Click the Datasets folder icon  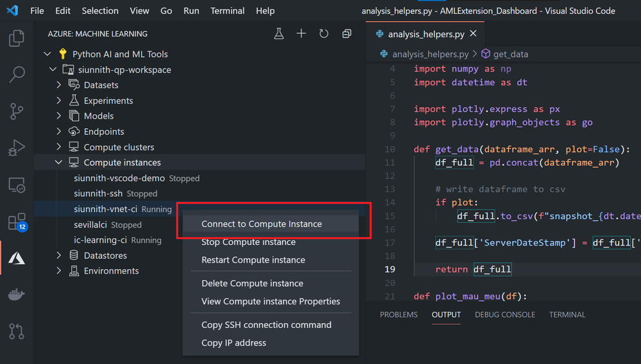point(74,85)
